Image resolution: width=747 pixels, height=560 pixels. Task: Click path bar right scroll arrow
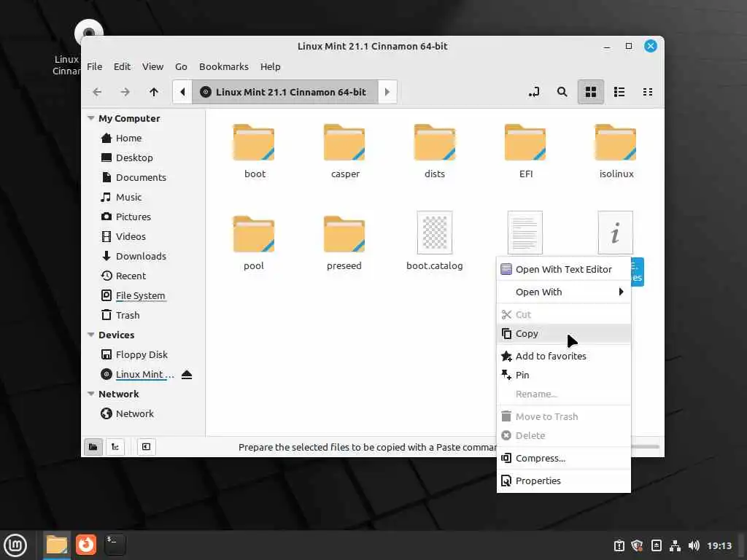pos(387,92)
